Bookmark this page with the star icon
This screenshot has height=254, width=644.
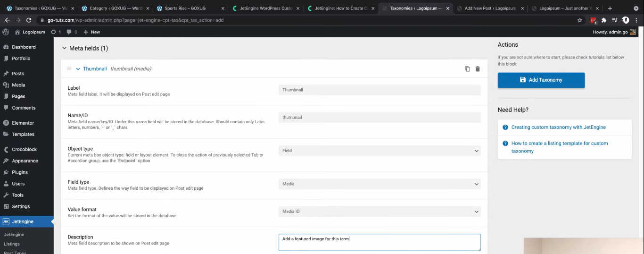[x=580, y=20]
